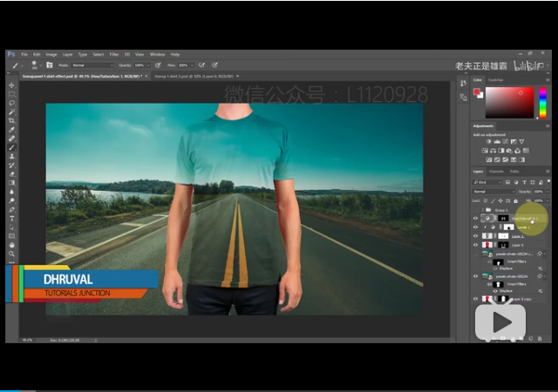
Task: Hide the Layer 1 layer
Action: [x=475, y=236]
